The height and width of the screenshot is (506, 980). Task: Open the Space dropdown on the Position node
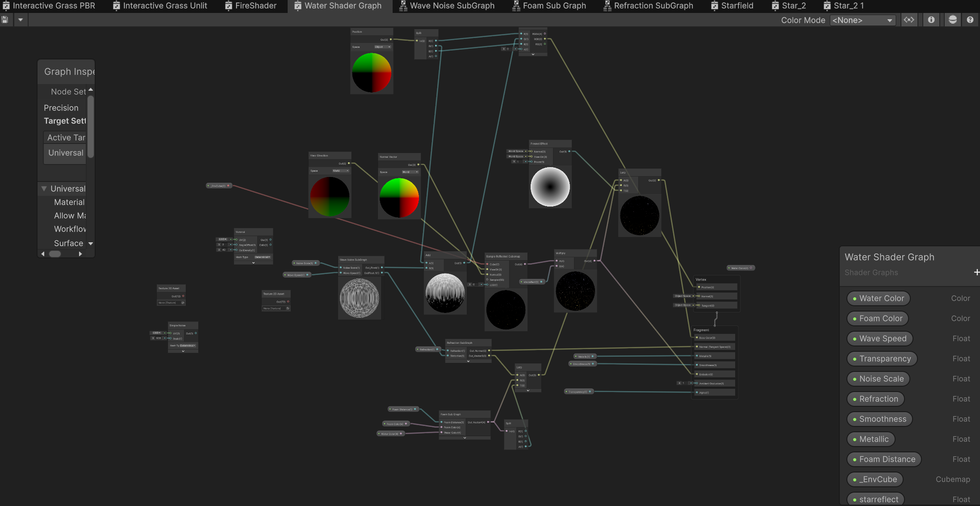(x=383, y=47)
